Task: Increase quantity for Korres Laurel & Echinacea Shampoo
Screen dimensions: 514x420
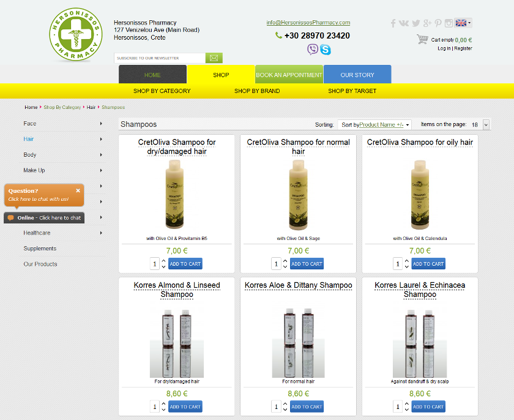Action: 407,404
